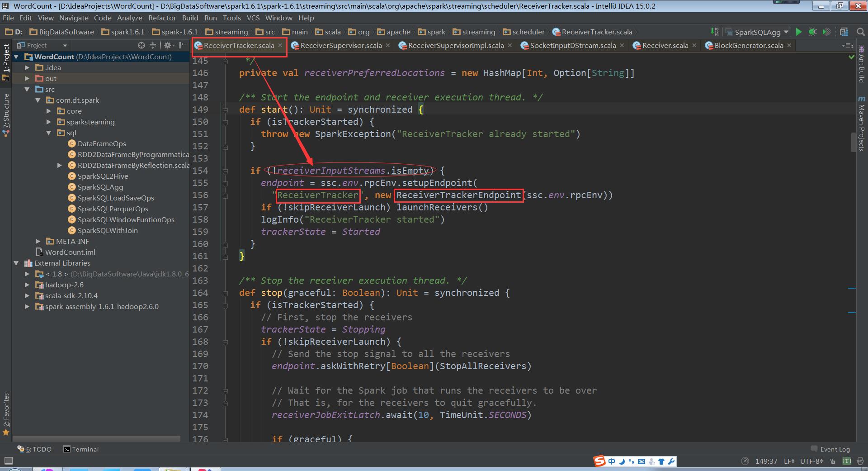Expand the out folder
This screenshot has height=471, width=868.
(27, 78)
